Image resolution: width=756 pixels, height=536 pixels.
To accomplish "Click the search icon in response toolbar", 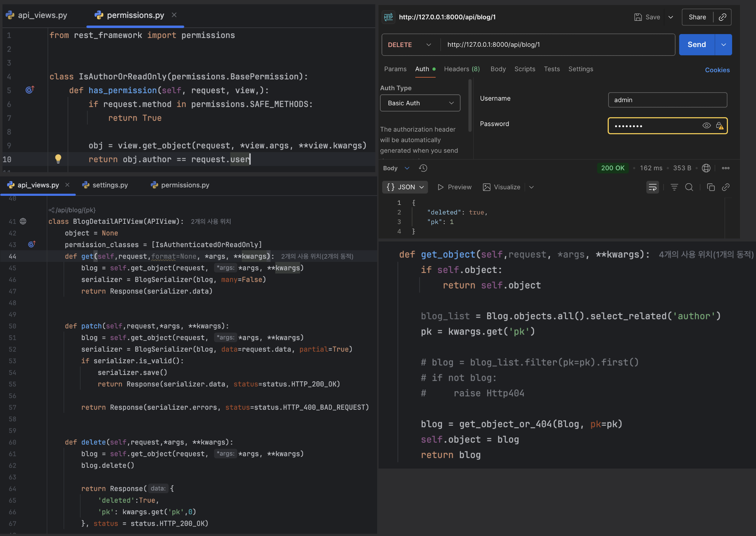I will point(689,188).
